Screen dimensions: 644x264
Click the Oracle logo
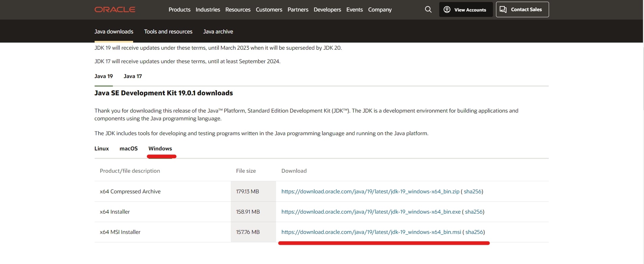(115, 9)
